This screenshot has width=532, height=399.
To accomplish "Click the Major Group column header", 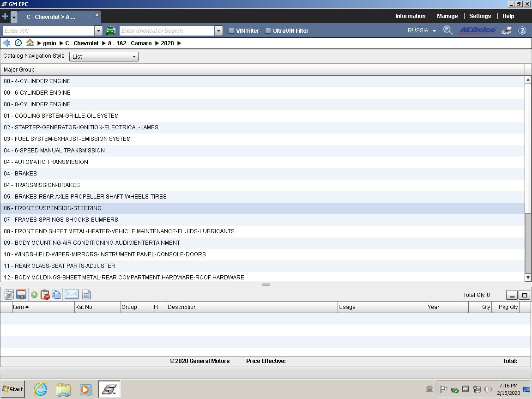I will [x=262, y=70].
